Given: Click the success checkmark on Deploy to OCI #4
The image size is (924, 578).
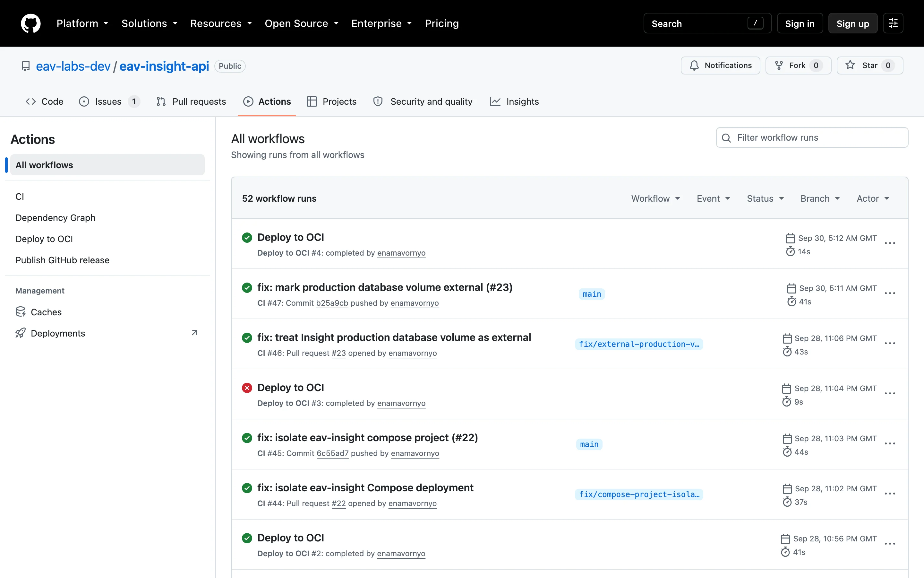Looking at the screenshot, I should [x=247, y=238].
